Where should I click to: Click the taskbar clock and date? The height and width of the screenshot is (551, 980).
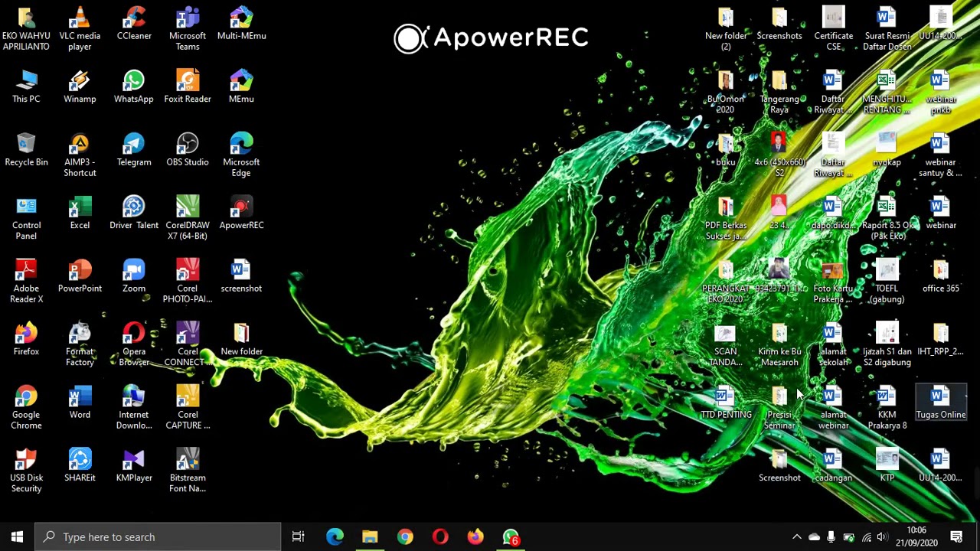coord(916,536)
